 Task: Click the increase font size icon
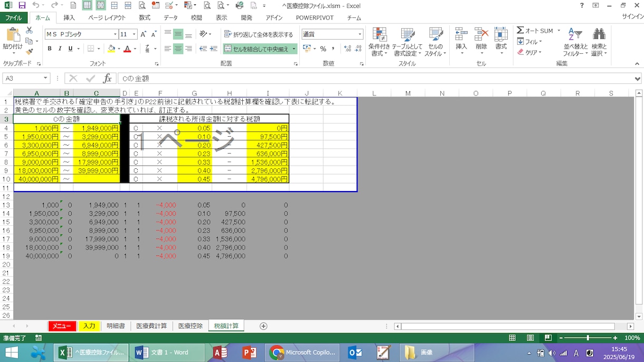coord(144,34)
